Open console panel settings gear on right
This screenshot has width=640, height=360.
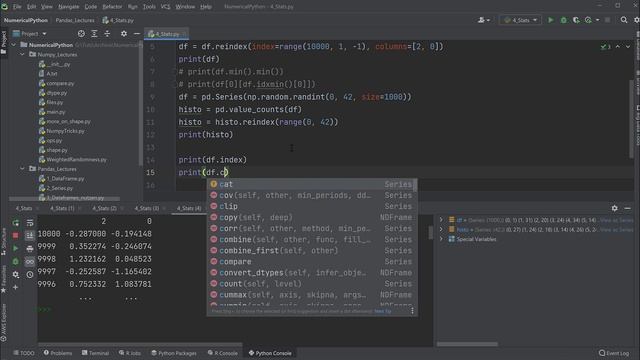(x=615, y=208)
